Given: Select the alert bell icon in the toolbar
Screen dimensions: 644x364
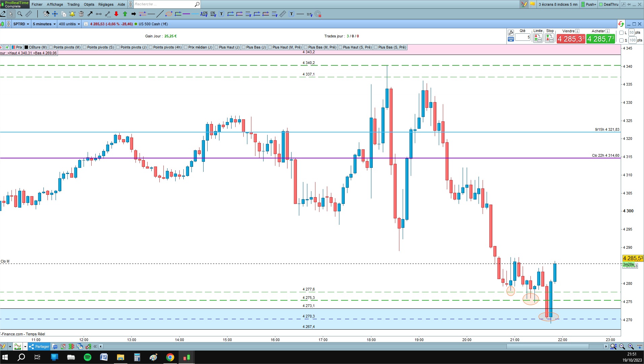Looking at the screenshot, I should tap(72, 14).
